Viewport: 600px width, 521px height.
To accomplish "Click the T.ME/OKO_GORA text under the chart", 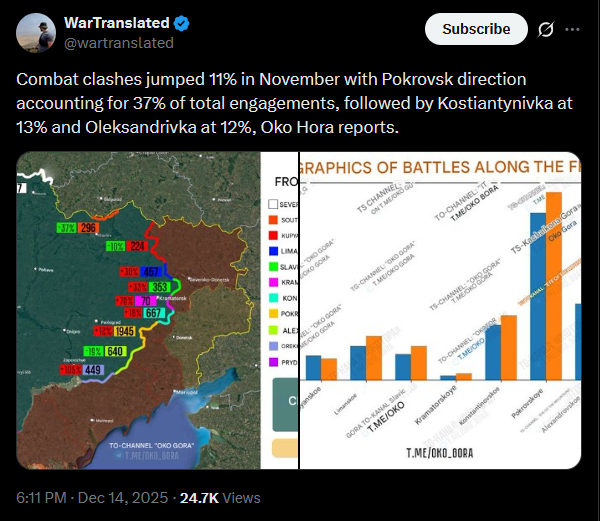I will [x=440, y=453].
